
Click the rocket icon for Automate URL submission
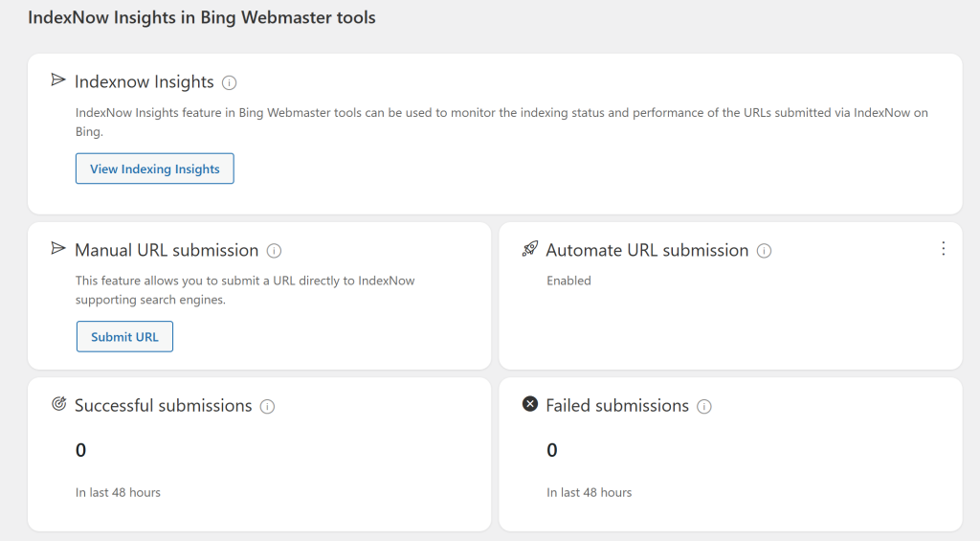point(530,248)
